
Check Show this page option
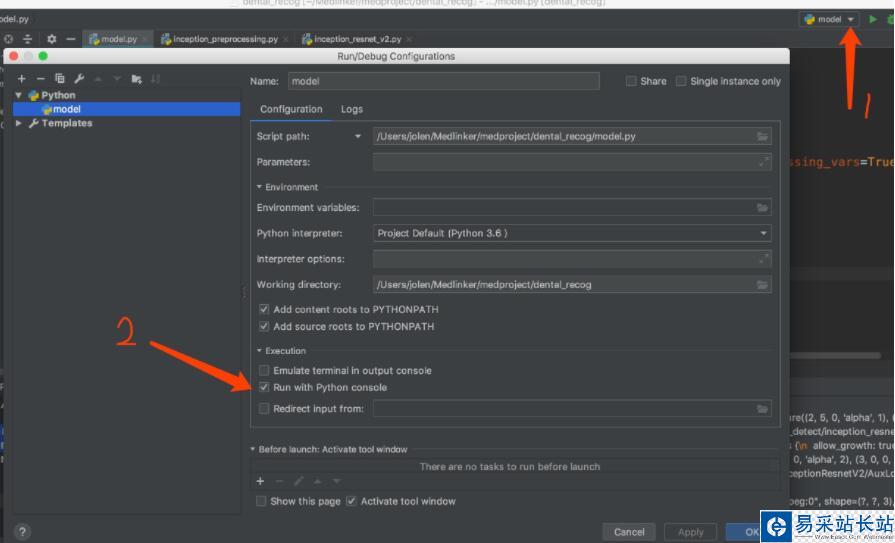click(x=261, y=501)
